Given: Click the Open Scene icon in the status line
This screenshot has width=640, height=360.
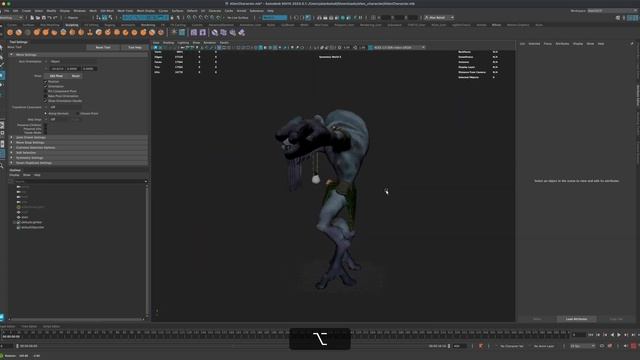Looking at the screenshot, I should [x=38, y=18].
